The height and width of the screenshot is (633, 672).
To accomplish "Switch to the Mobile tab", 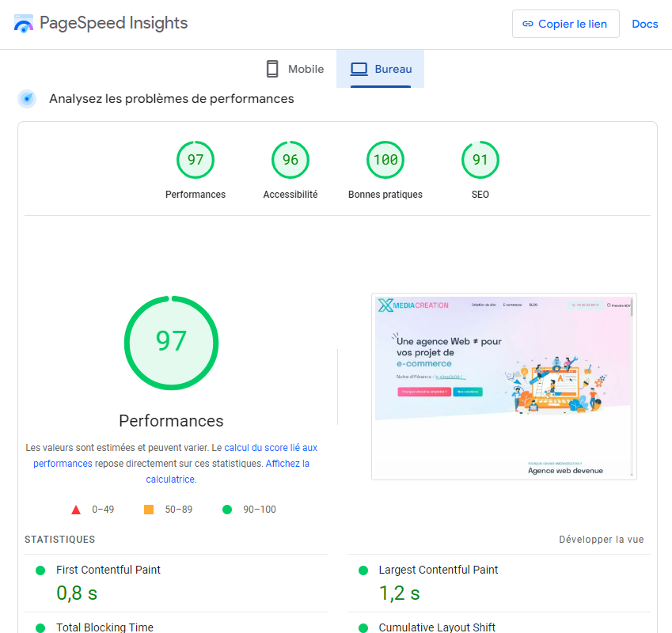I will pos(295,69).
